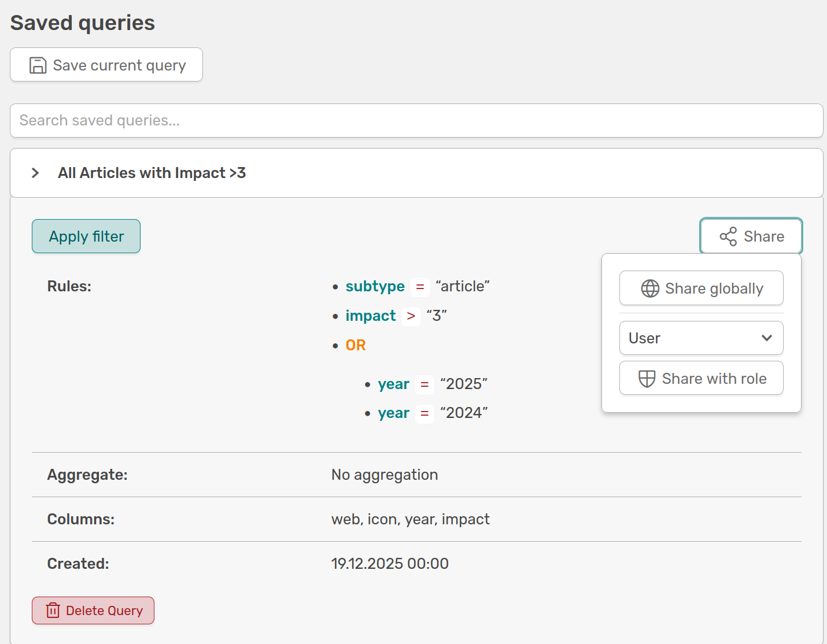This screenshot has width=827, height=644.
Task: Click the 'No aggregation' value
Action: (385, 475)
